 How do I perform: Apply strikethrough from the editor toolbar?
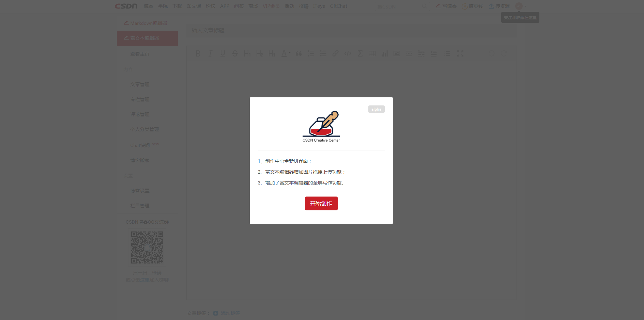(235, 53)
